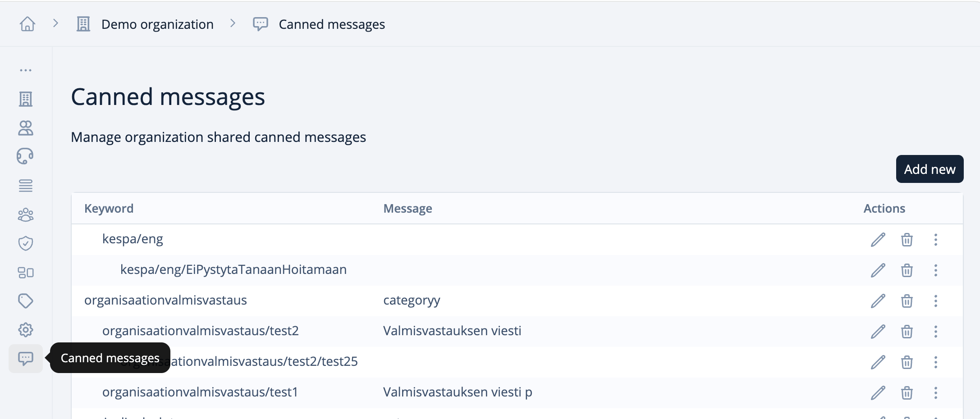Select Canned messages icon in sidebar

(26, 359)
